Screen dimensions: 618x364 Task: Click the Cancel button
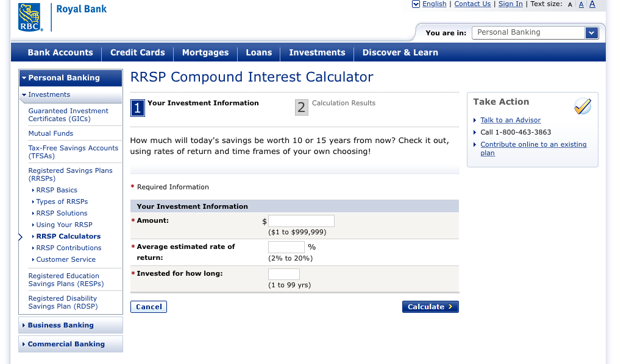[x=149, y=307]
